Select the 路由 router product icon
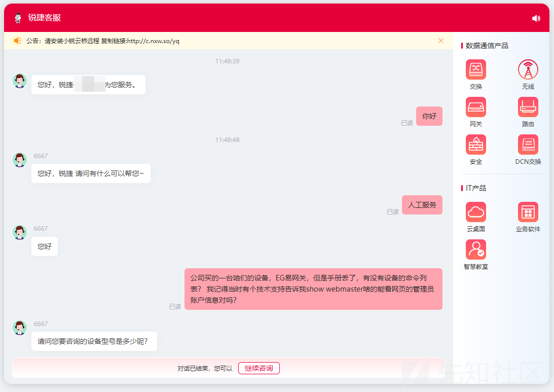Image resolution: width=554 pixels, height=392 pixels. click(528, 107)
